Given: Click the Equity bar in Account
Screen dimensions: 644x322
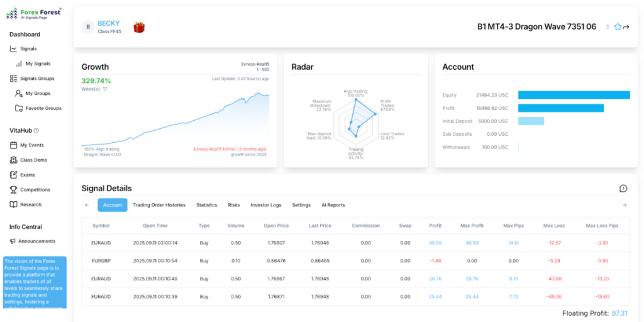Looking at the screenshot, I should (x=574, y=95).
